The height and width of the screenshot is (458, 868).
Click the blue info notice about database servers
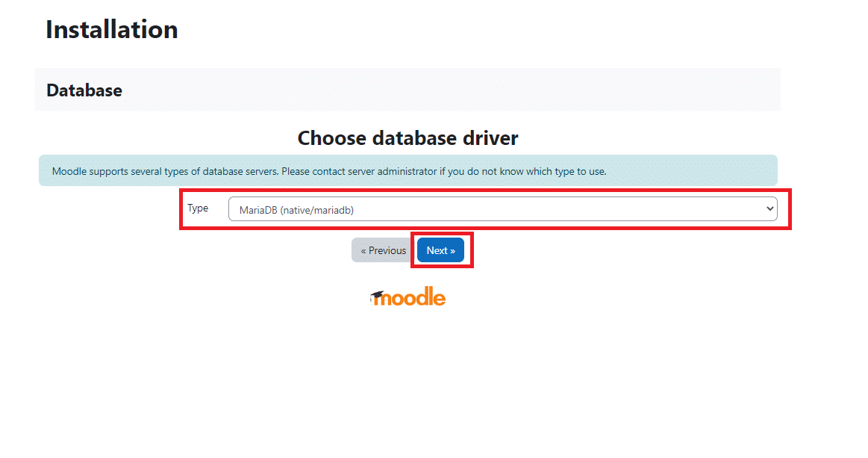tap(408, 171)
